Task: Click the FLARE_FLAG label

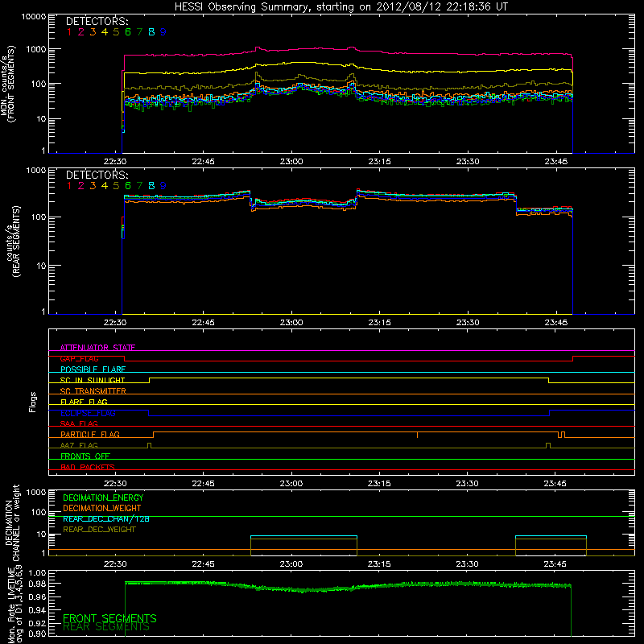Action: click(x=84, y=402)
